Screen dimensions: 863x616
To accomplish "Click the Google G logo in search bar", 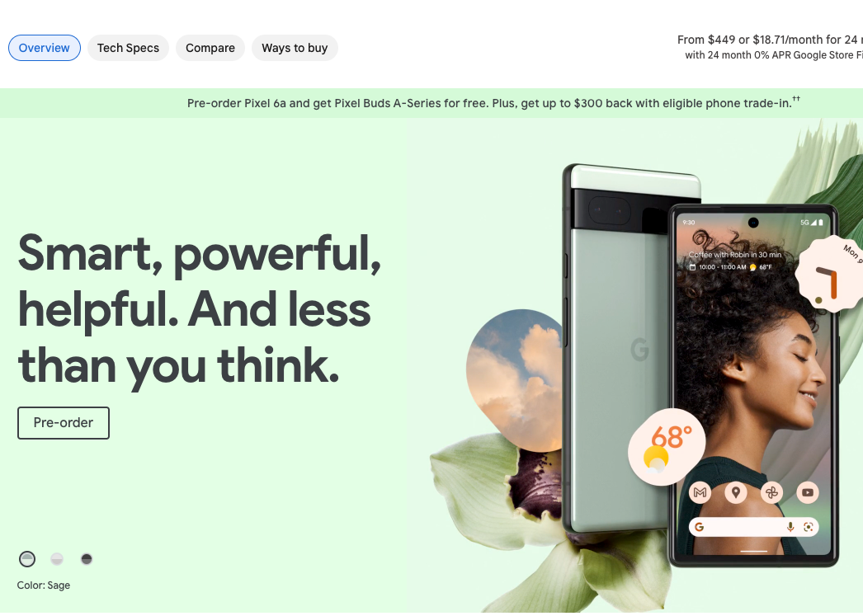I will [x=700, y=527].
